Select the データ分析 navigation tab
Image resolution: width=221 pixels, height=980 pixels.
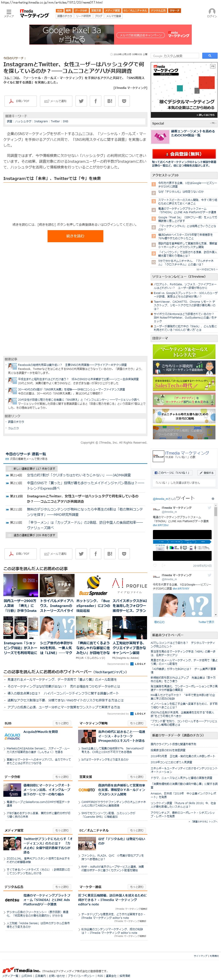click(x=81, y=11)
